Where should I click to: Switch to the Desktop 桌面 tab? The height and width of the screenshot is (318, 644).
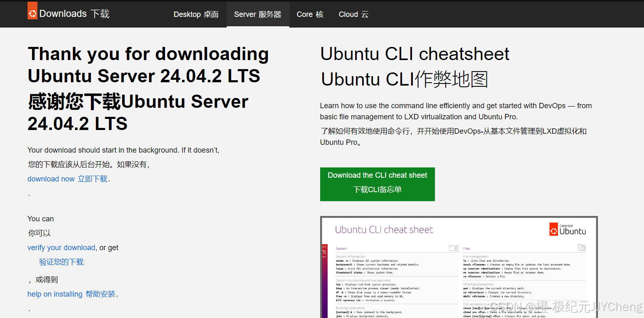click(x=196, y=14)
